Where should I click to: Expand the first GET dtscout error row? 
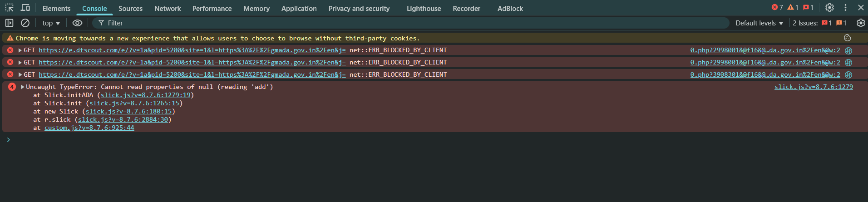coord(20,50)
